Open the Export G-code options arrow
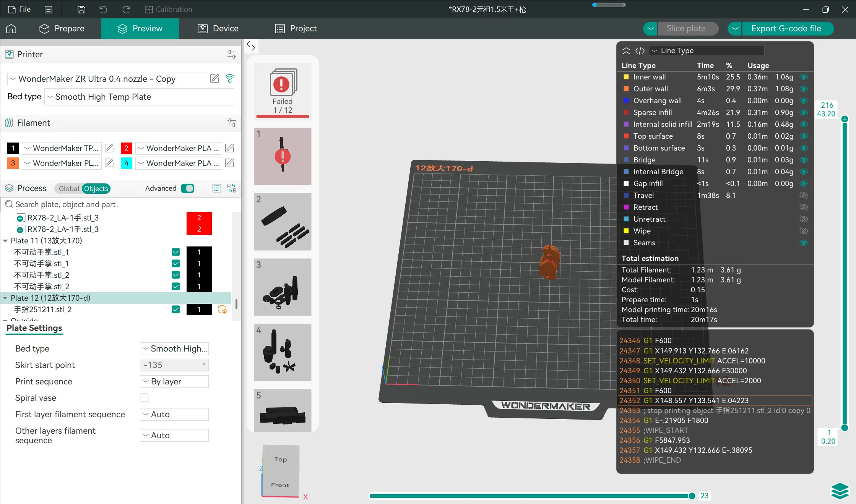856x504 pixels. coord(735,29)
